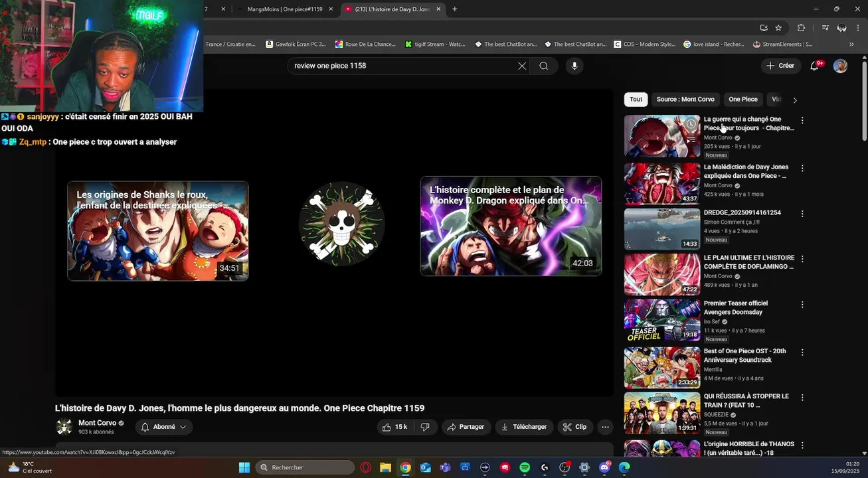Open thumbnail of 'La Malédiction de Davy Jones'

pos(662,183)
